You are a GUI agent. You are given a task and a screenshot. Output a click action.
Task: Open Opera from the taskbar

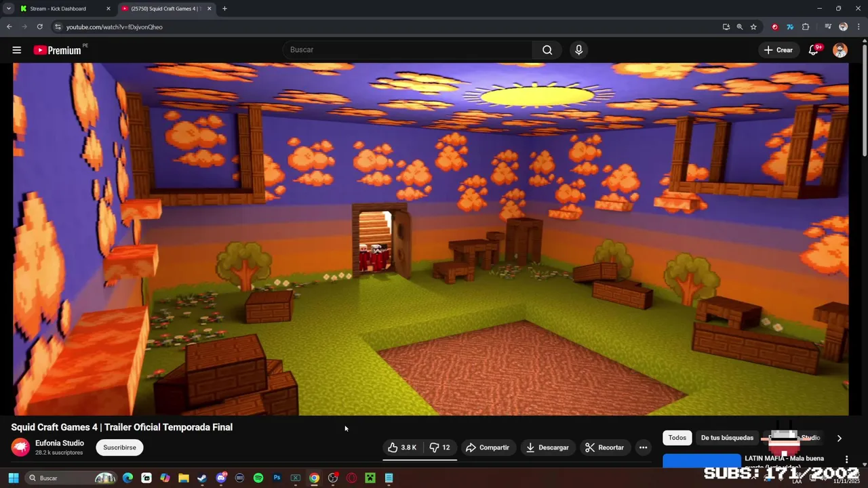coord(351,479)
